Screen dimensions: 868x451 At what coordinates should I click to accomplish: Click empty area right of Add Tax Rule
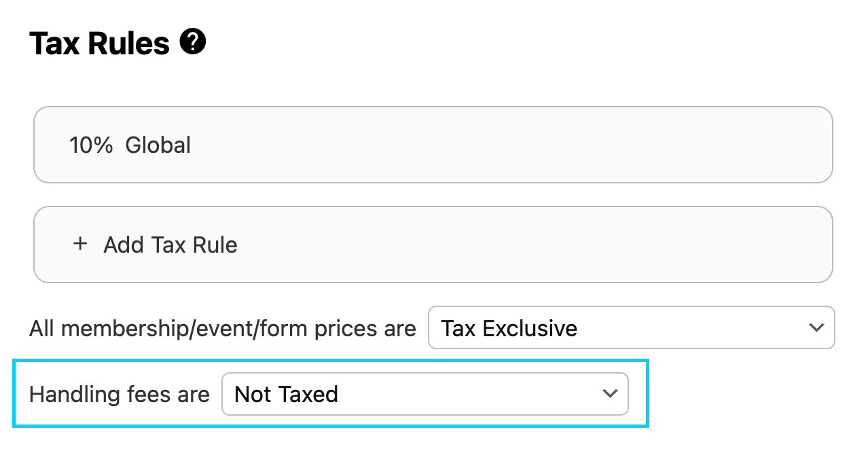(543, 245)
